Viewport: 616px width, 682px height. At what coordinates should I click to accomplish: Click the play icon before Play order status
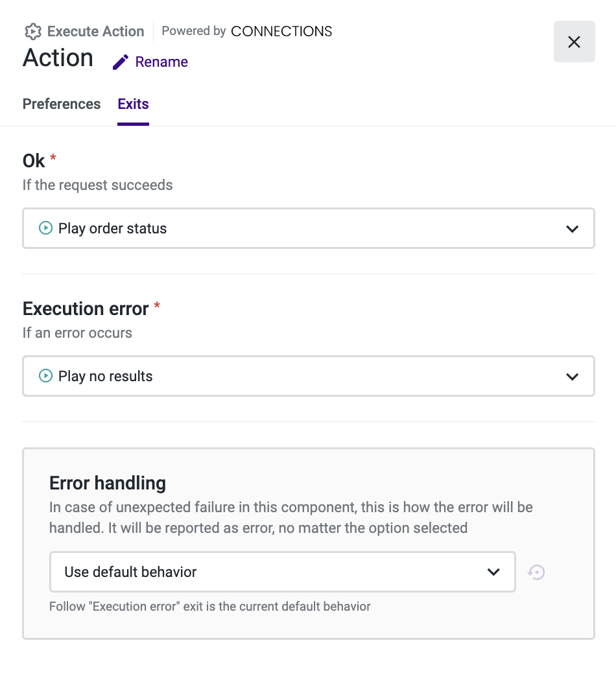45,228
